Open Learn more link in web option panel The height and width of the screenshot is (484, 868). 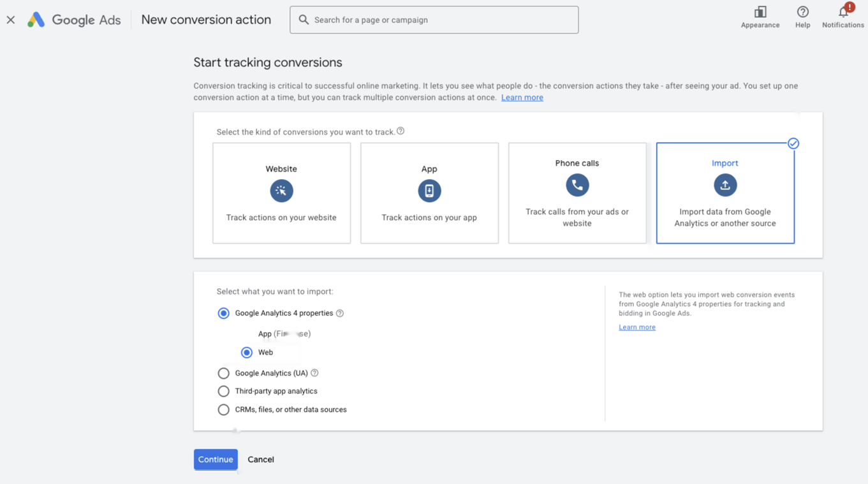coord(637,327)
